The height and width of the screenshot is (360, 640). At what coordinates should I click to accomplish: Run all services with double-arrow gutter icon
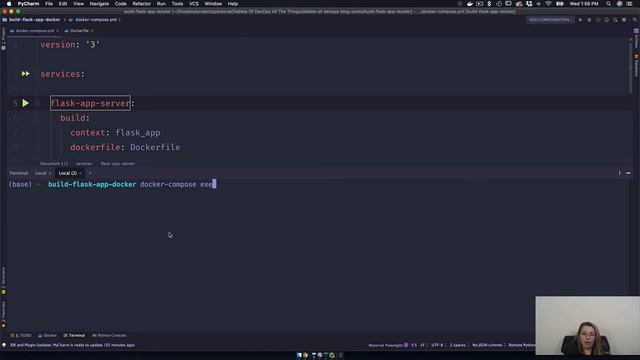coord(25,74)
